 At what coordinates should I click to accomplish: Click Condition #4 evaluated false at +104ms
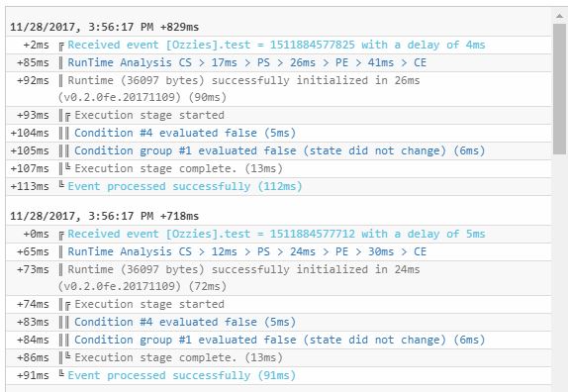point(279,133)
